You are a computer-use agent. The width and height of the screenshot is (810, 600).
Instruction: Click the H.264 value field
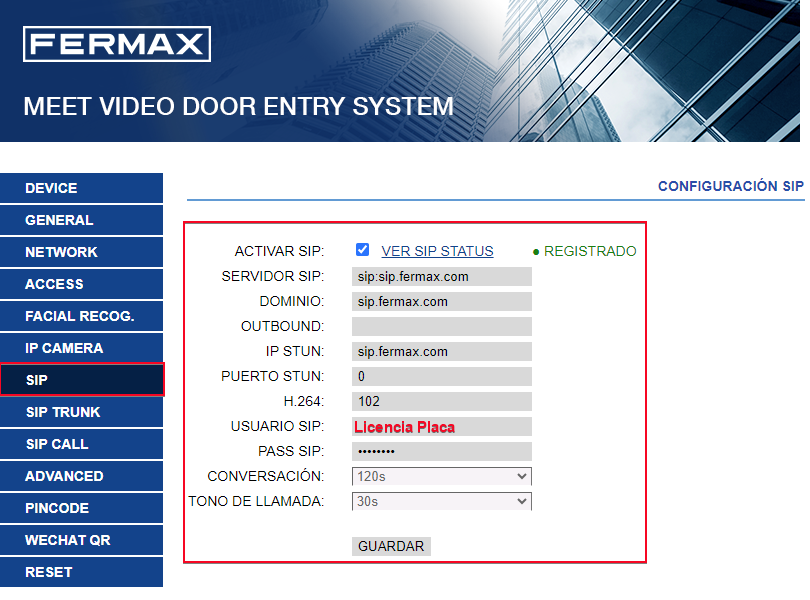click(x=441, y=402)
